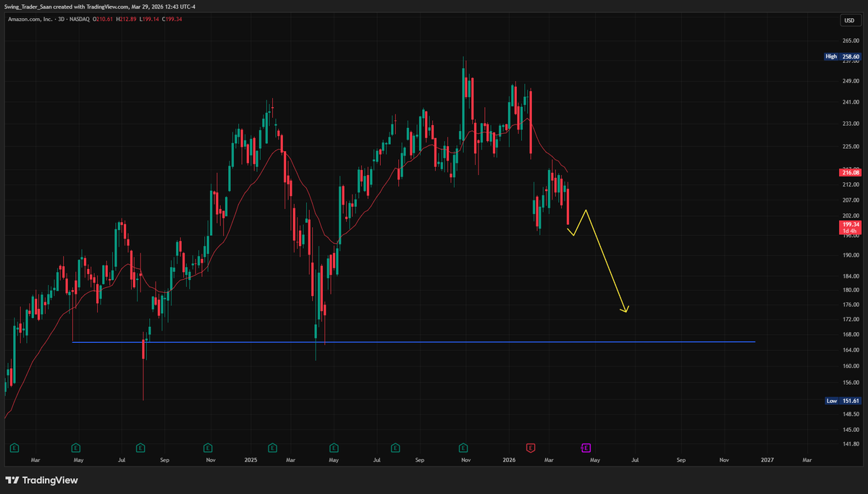Click the earnings marker above the first May label
The width and height of the screenshot is (868, 494).
click(x=76, y=448)
